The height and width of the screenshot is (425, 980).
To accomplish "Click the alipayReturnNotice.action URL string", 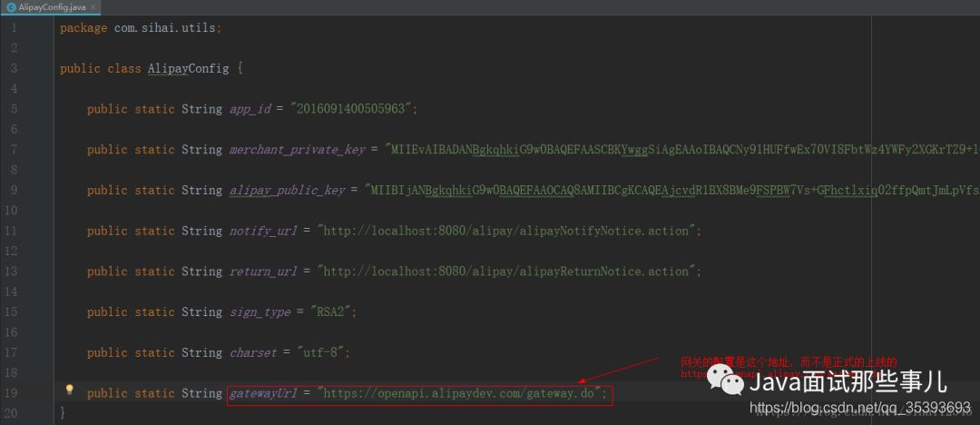I will 507,272.
